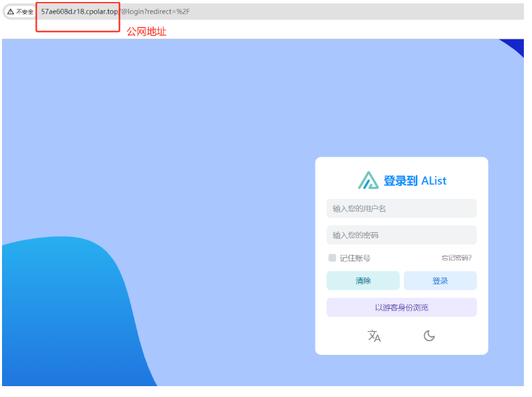The height and width of the screenshot is (397, 532).
Task: Click the red 公网地址 annotation text
Action: tap(146, 32)
